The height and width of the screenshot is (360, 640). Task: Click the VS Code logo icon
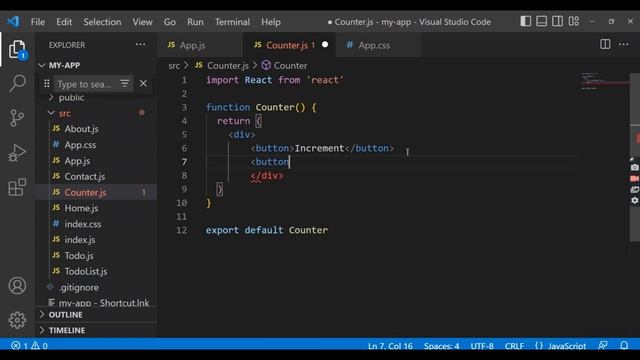coord(13,21)
